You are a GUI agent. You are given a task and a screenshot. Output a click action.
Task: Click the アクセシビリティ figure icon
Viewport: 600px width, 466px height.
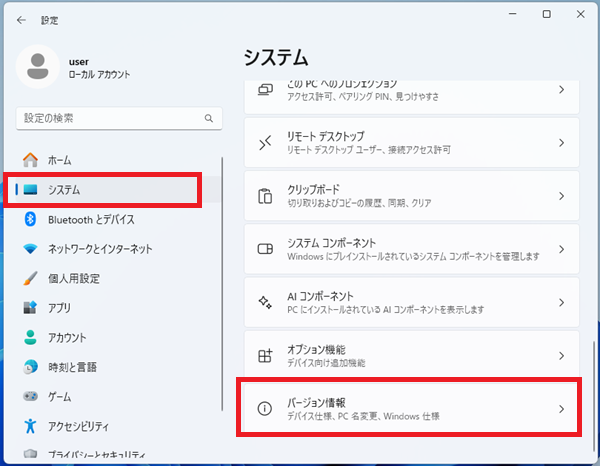point(30,426)
